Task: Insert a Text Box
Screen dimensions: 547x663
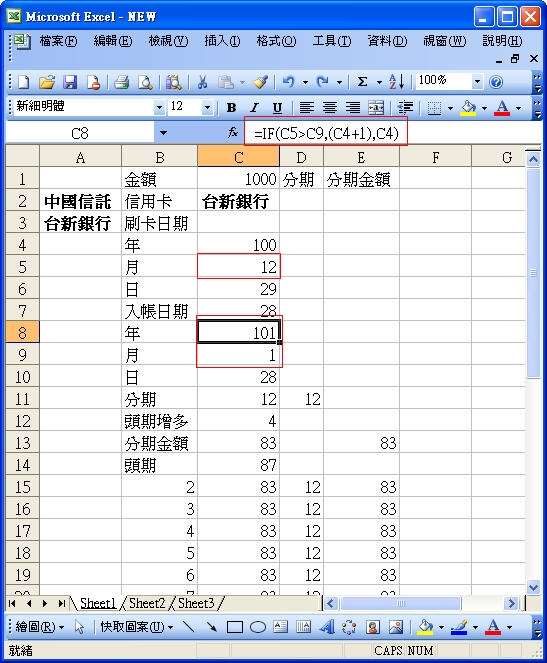Action: [281, 626]
